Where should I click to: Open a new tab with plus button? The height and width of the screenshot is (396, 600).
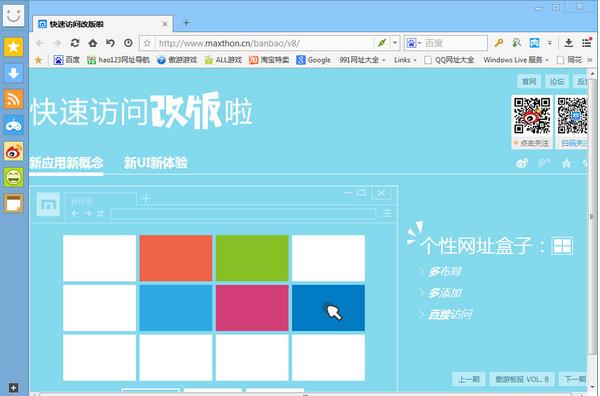186,23
